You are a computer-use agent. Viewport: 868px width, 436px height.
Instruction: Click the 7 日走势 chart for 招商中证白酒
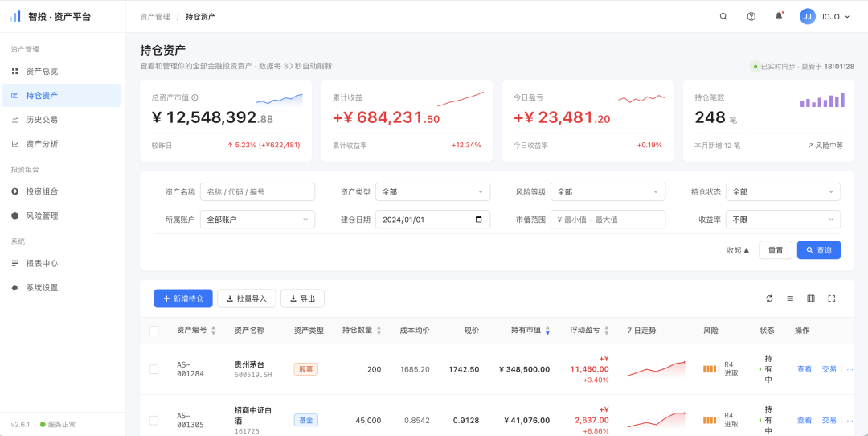tap(656, 421)
